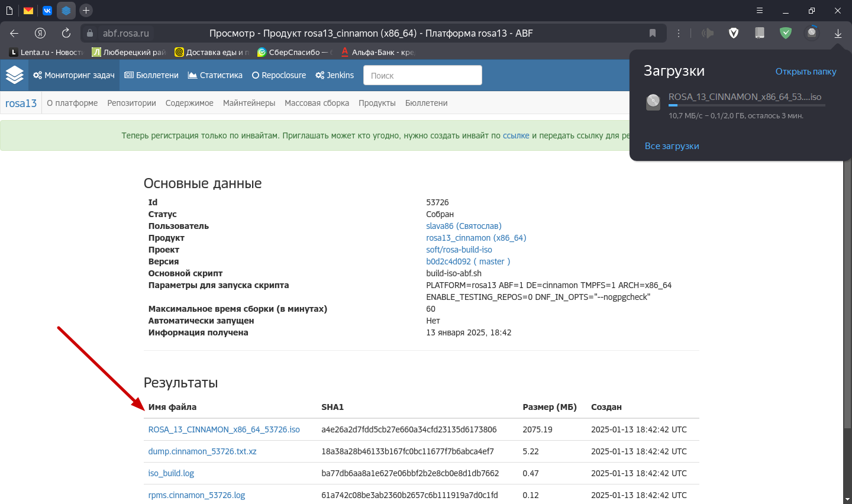Open the browser downloads icon

click(x=838, y=33)
